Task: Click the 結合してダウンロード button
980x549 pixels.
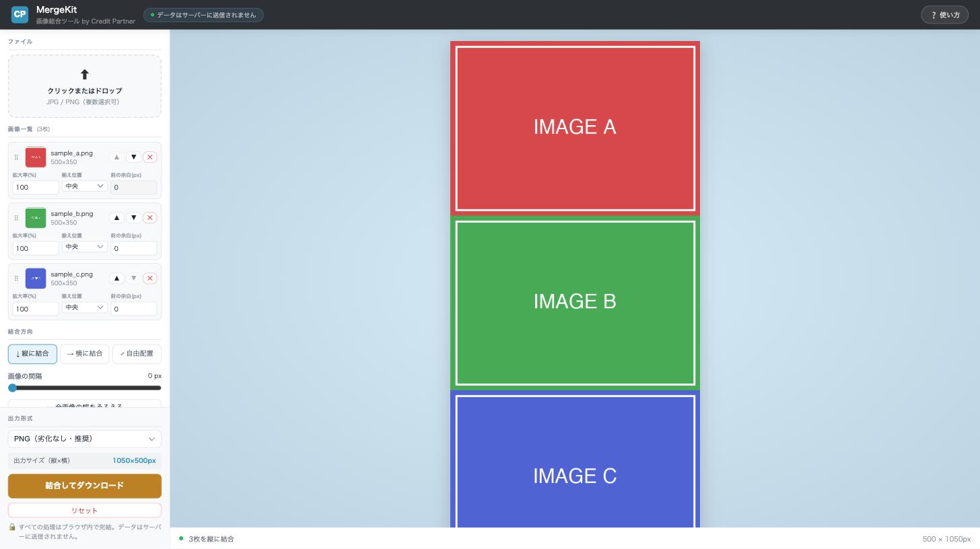Action: [x=85, y=486]
